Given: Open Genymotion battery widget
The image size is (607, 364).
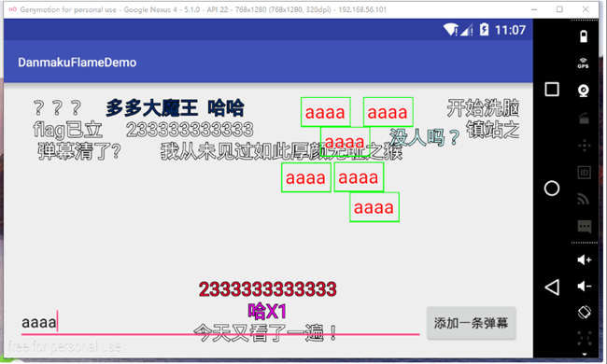Looking at the screenshot, I should pos(584,36).
